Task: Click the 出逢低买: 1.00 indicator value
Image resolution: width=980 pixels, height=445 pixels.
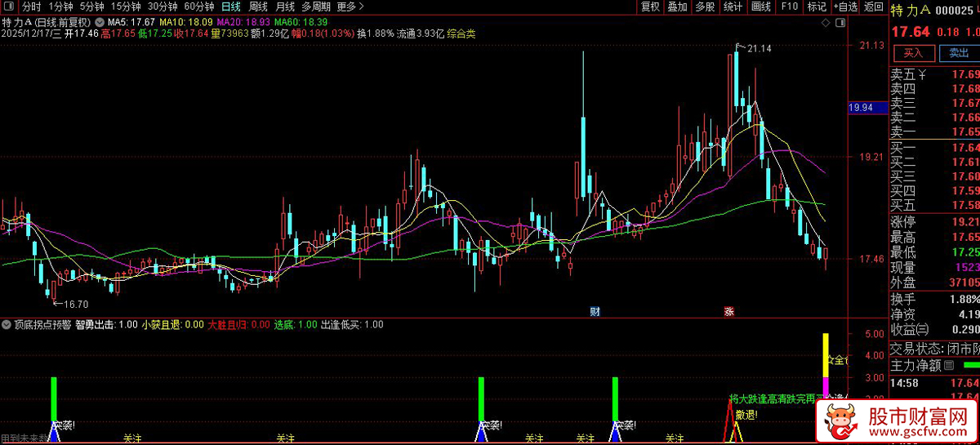Action: pyautogui.click(x=352, y=324)
